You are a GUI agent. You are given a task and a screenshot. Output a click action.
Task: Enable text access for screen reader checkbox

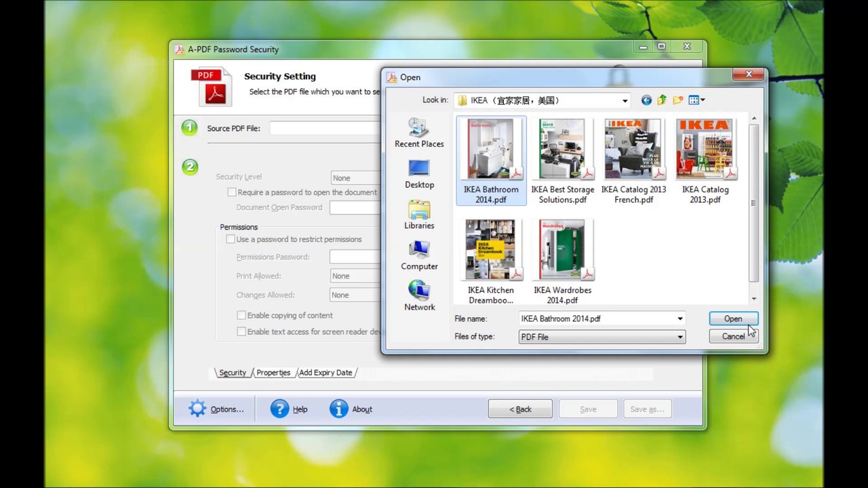tap(241, 331)
